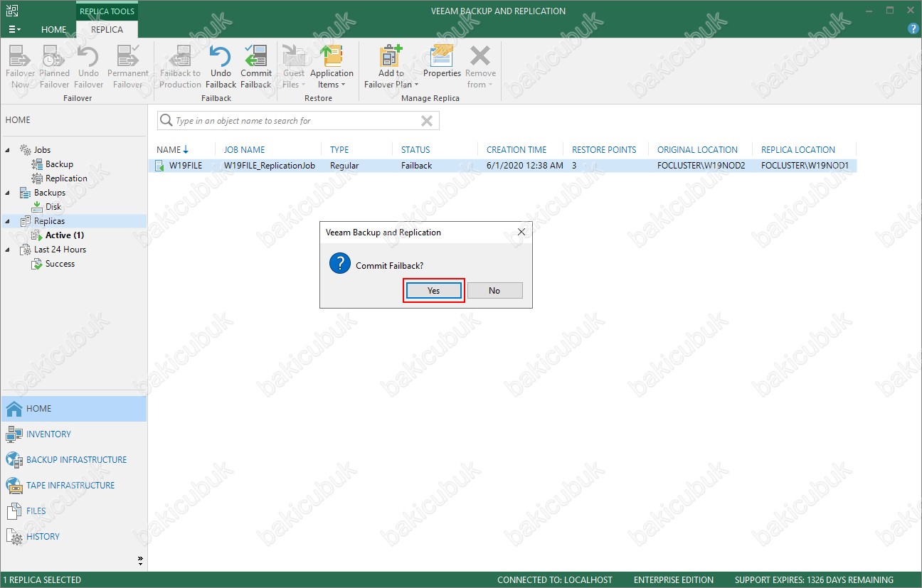Switch to the HOME ribbon tab

[54, 29]
